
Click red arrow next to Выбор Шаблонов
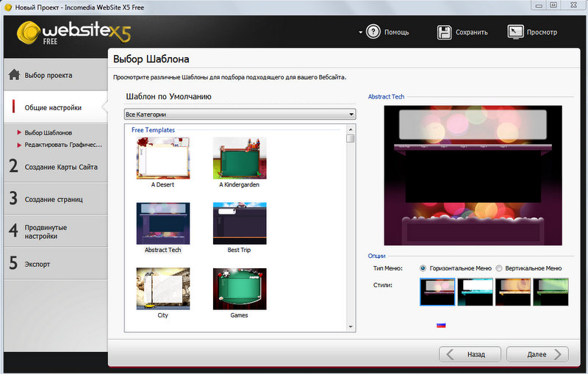[x=19, y=132]
